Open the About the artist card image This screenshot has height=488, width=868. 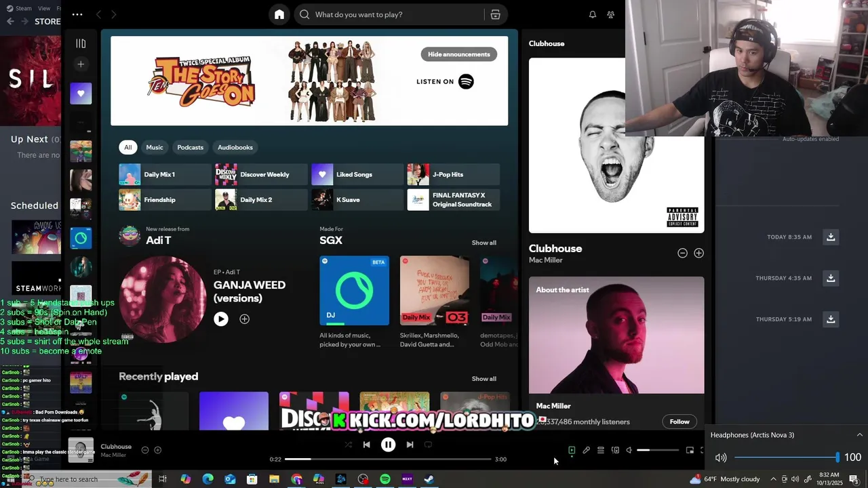[616, 335]
